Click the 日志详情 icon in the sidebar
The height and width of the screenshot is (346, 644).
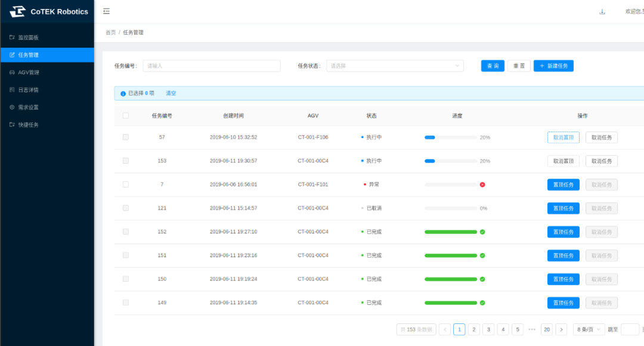12,90
